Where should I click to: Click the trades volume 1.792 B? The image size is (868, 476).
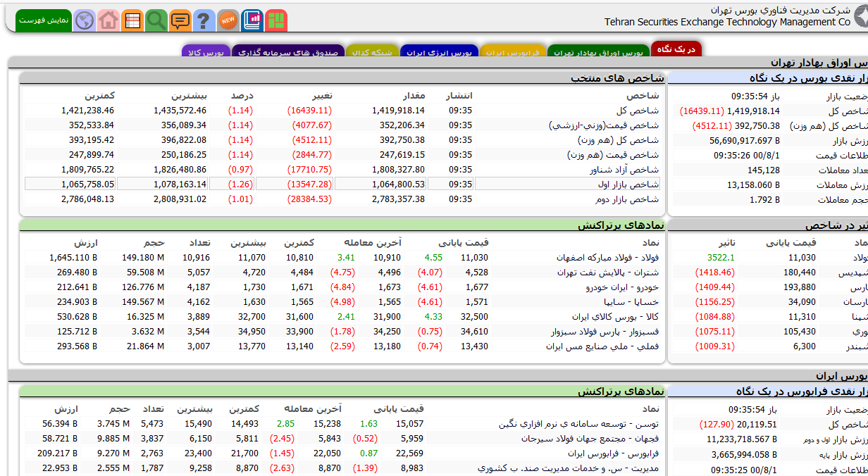click(764, 199)
